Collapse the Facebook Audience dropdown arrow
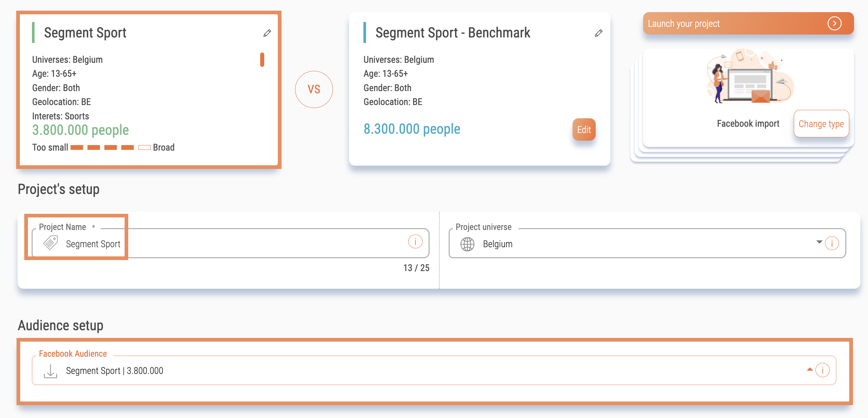The width and height of the screenshot is (868, 418). pos(810,369)
